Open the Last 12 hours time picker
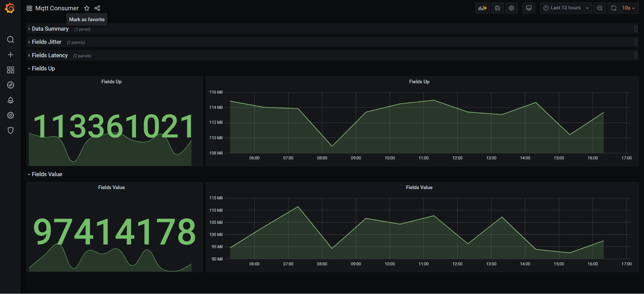The width and height of the screenshot is (644, 294). click(565, 8)
